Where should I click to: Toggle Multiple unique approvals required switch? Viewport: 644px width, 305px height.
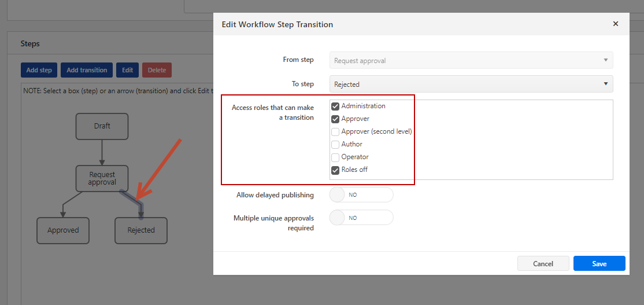361,218
